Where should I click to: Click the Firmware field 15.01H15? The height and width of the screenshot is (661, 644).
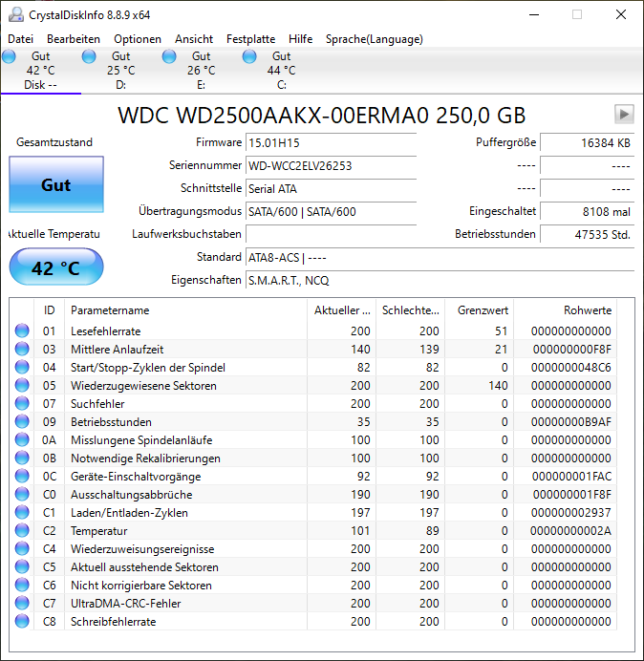click(x=331, y=143)
